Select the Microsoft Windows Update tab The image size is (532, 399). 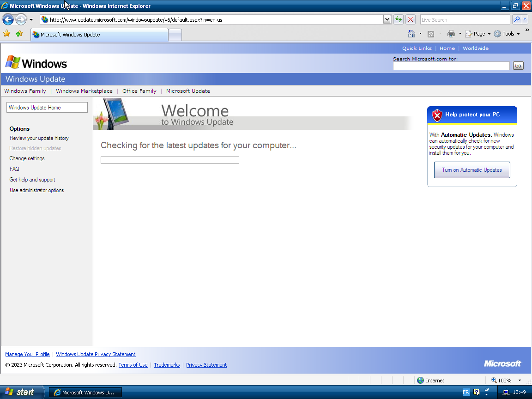point(99,35)
